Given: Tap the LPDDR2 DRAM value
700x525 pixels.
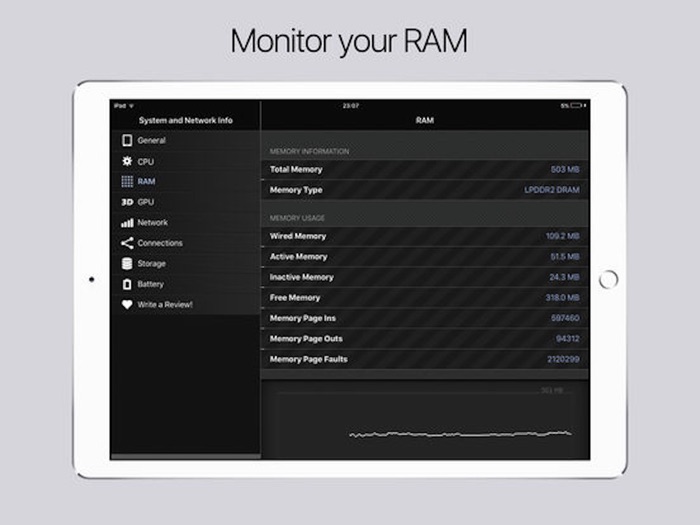Looking at the screenshot, I should [552, 190].
